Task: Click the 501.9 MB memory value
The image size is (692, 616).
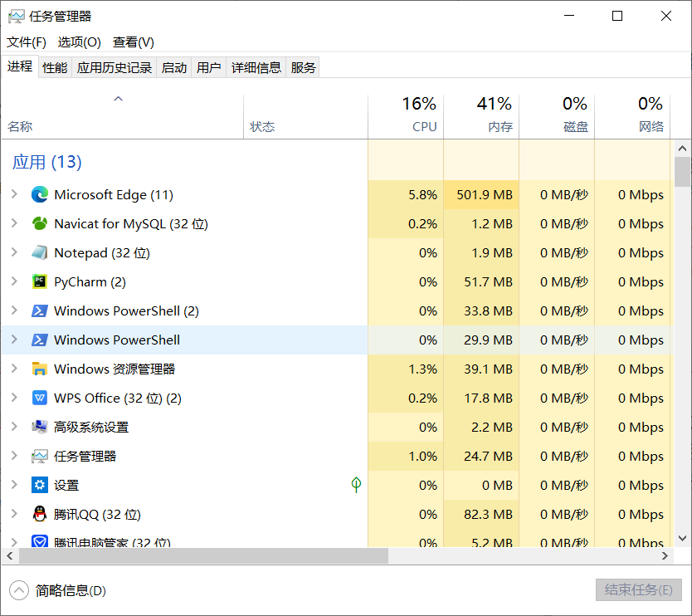Action: pyautogui.click(x=485, y=195)
